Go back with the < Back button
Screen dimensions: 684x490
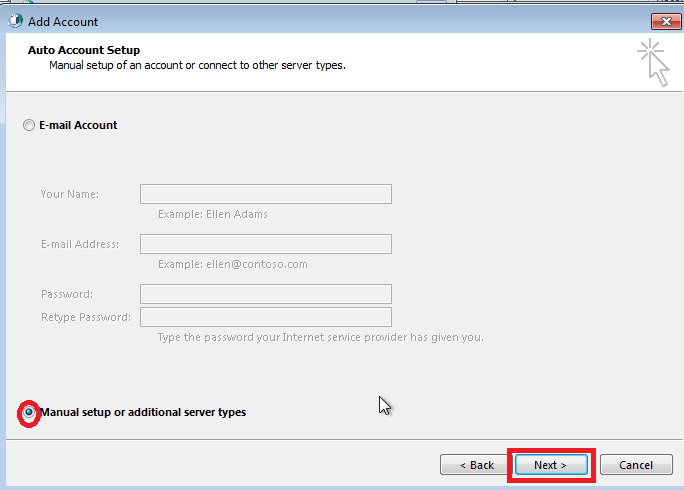(476, 465)
